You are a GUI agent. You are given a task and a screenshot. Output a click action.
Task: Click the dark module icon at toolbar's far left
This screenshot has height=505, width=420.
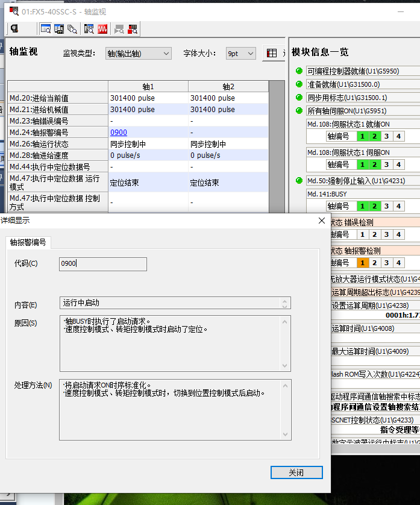pyautogui.click(x=14, y=28)
